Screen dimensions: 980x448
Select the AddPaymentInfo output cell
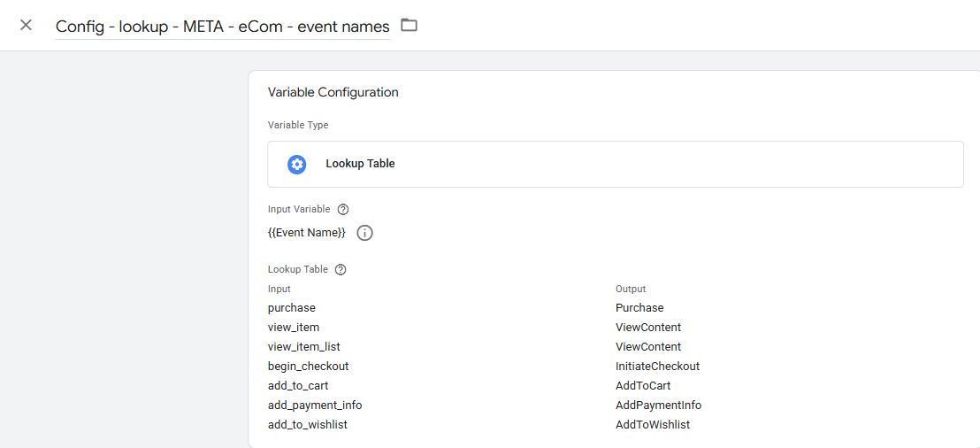point(659,405)
